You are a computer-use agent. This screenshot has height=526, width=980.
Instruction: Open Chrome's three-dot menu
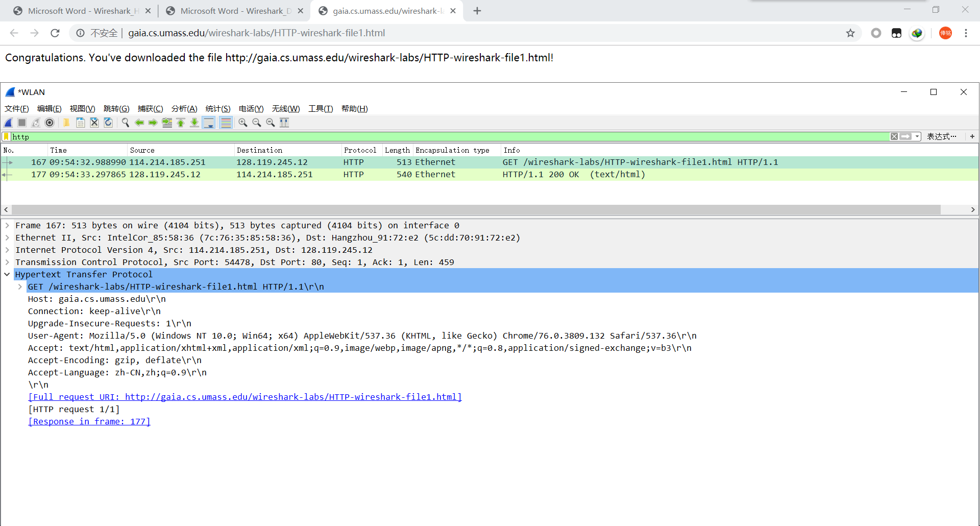pyautogui.click(x=966, y=33)
